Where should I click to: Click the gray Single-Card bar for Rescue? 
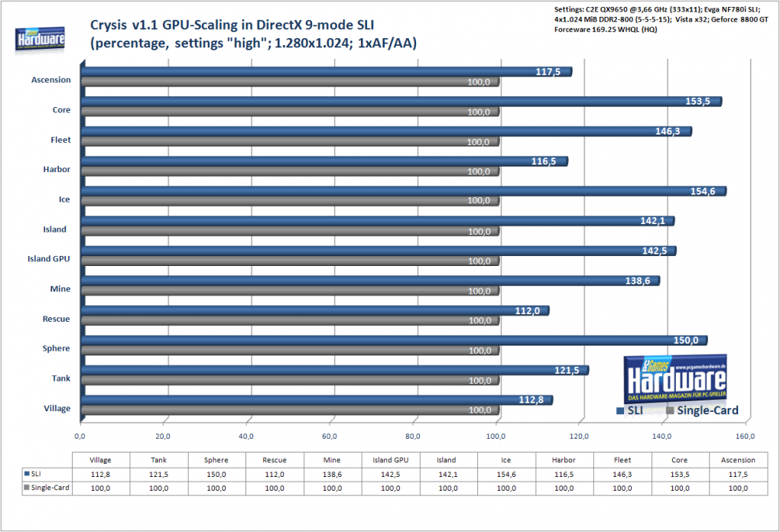pyautogui.click(x=291, y=321)
